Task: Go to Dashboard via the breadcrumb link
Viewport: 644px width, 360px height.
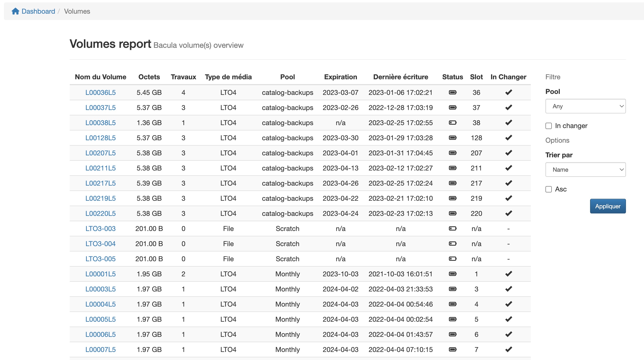Action: tap(38, 11)
